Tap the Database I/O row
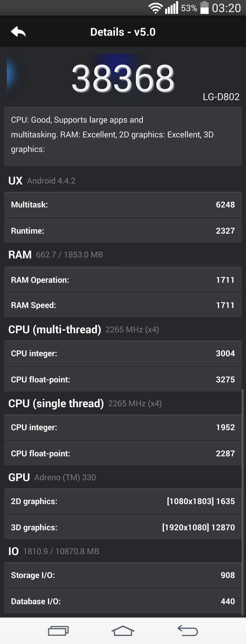Viewport: 246px width, 644px height. [x=123, y=601]
